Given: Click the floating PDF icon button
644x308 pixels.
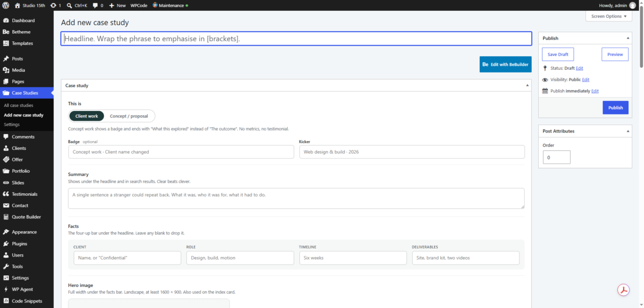Looking at the screenshot, I should (624, 290).
